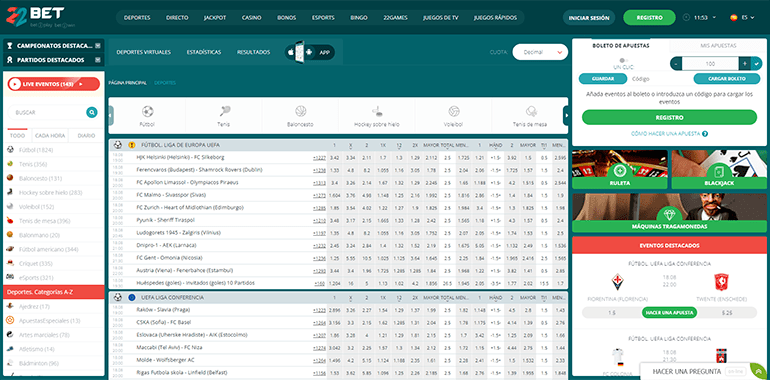Click the Apple app download icon
This screenshot has width=770, height=380.
290,52
